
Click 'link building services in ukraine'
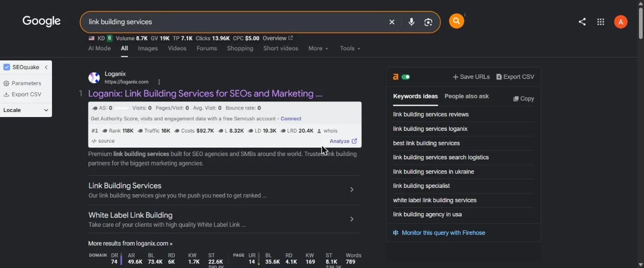pyautogui.click(x=433, y=172)
